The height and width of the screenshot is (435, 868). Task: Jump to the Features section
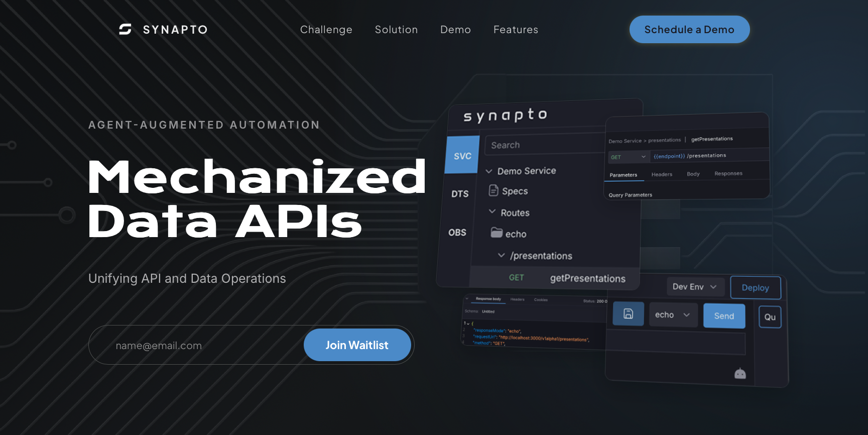tap(516, 30)
